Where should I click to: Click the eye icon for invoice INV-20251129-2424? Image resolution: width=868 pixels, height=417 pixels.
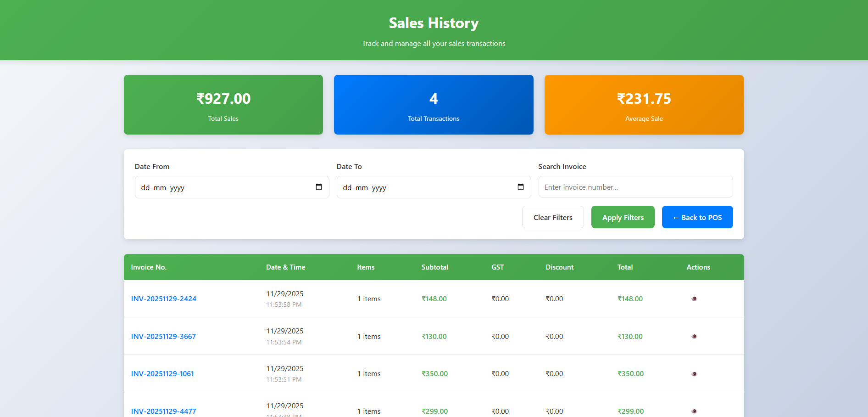point(694,299)
